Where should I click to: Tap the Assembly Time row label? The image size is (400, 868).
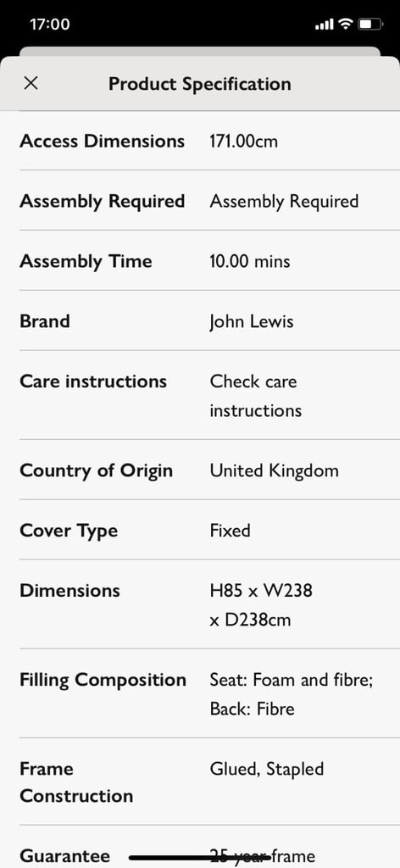tap(86, 261)
